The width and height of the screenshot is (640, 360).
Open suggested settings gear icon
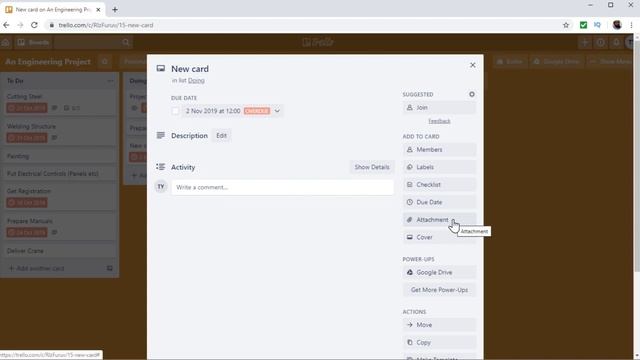pyautogui.click(x=471, y=94)
